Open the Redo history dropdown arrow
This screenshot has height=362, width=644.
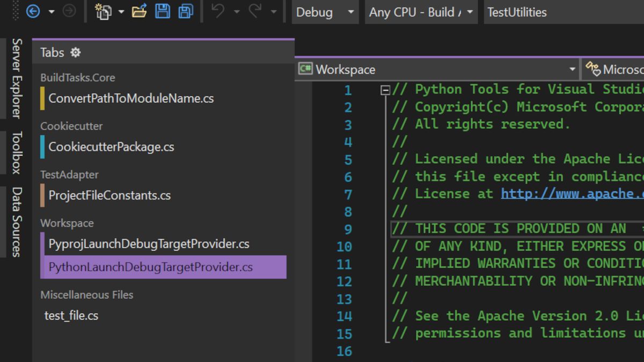274,12
